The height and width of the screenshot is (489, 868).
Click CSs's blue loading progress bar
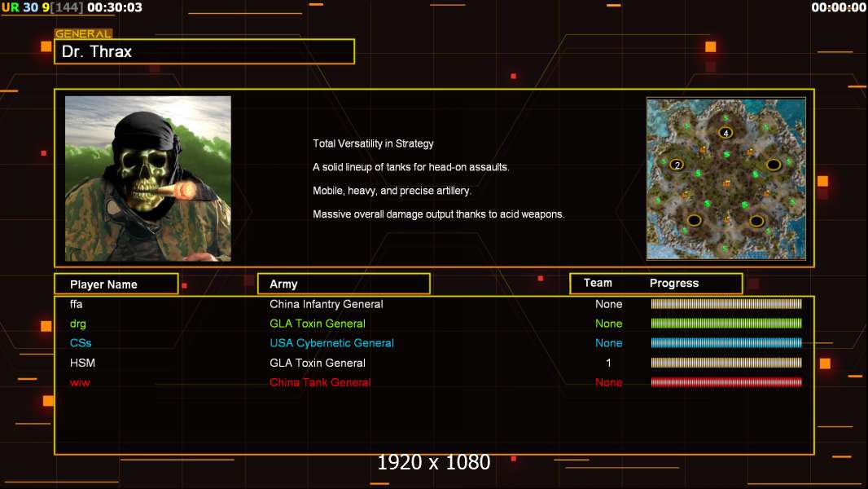[726, 343]
